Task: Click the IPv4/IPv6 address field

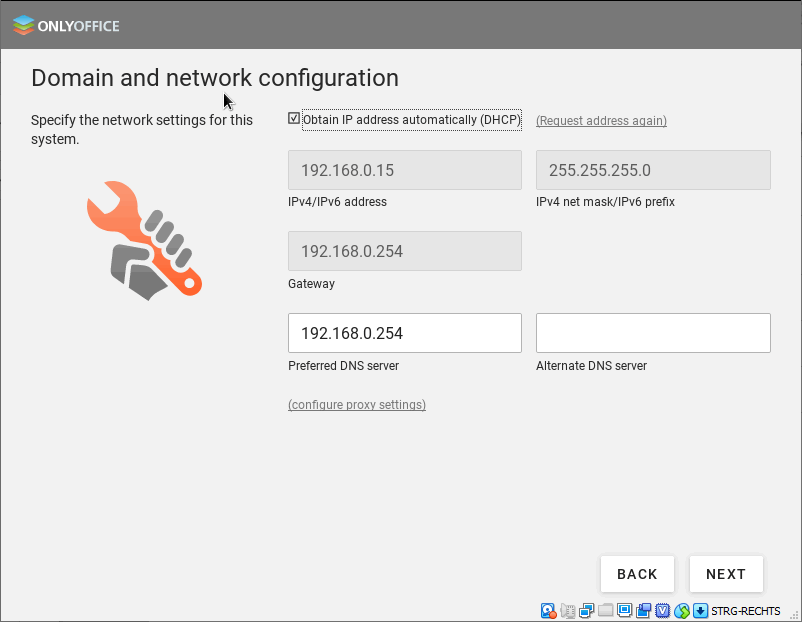Action: [404, 170]
